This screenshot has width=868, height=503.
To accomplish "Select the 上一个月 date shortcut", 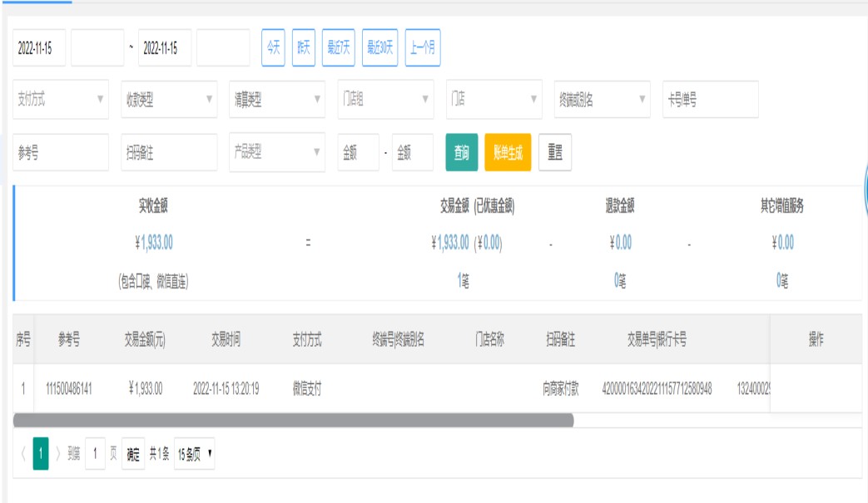I will (x=423, y=48).
